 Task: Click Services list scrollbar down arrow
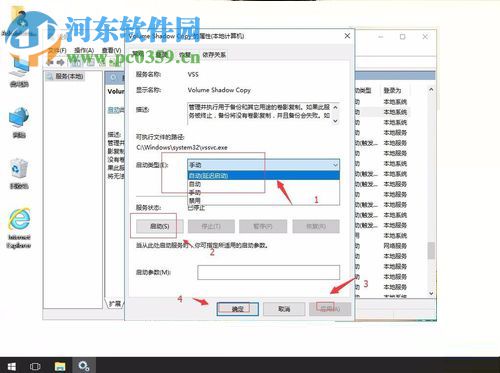click(x=431, y=293)
